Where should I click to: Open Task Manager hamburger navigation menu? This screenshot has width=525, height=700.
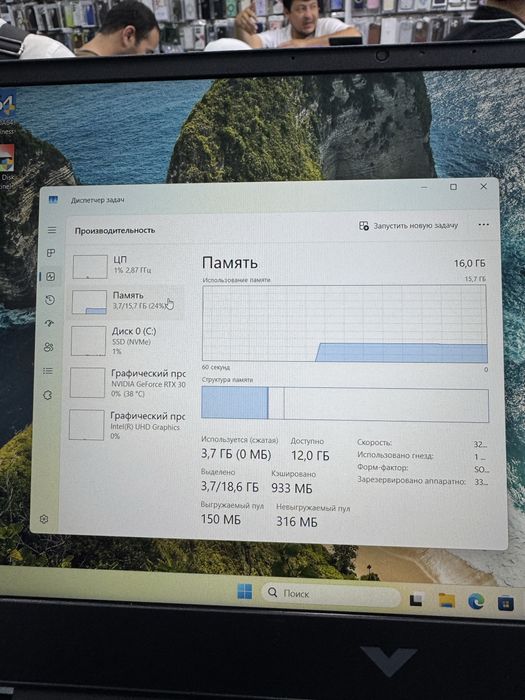[52, 230]
